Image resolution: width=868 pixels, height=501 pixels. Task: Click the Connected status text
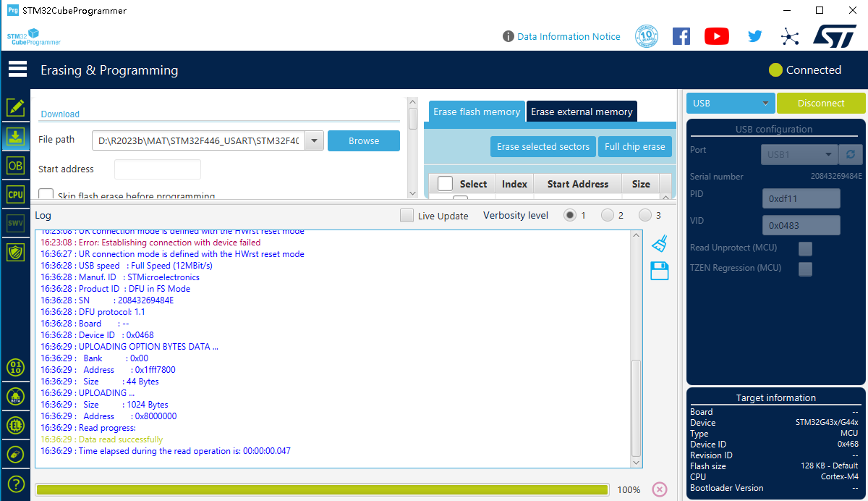point(814,70)
